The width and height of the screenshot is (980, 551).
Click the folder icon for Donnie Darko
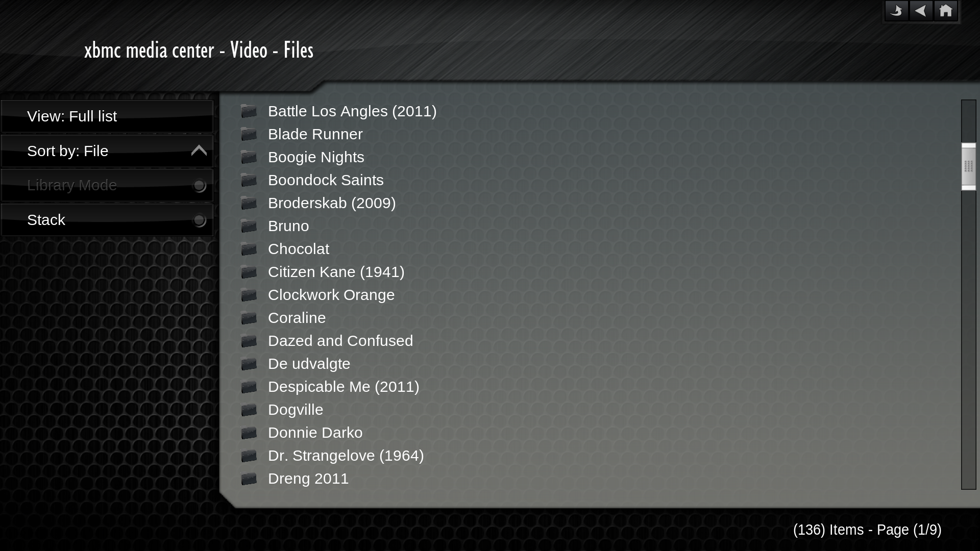[249, 433]
